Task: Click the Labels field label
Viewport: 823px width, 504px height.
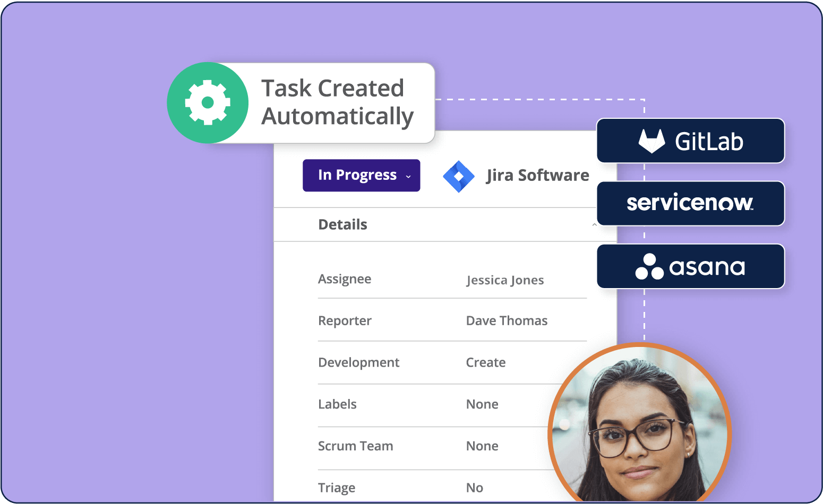Action: point(337,404)
